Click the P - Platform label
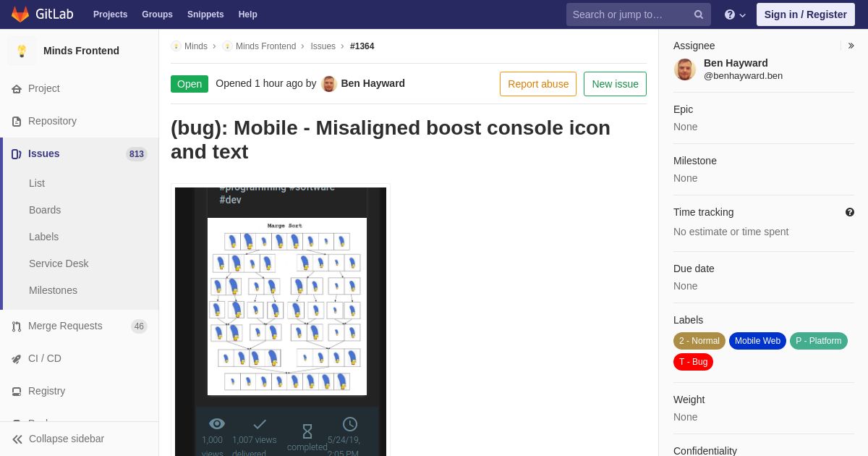Image resolution: width=868 pixels, height=456 pixels. click(819, 341)
